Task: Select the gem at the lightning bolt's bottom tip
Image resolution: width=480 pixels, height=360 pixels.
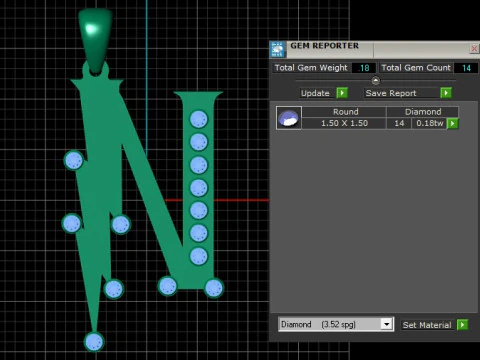Action: (x=94, y=342)
